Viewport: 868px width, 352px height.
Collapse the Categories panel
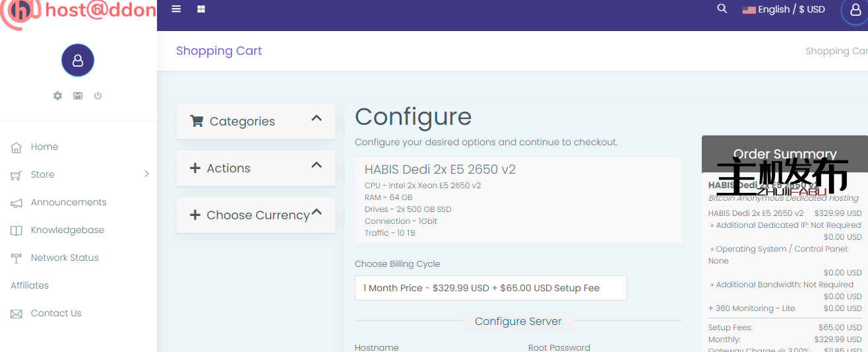[x=317, y=119]
